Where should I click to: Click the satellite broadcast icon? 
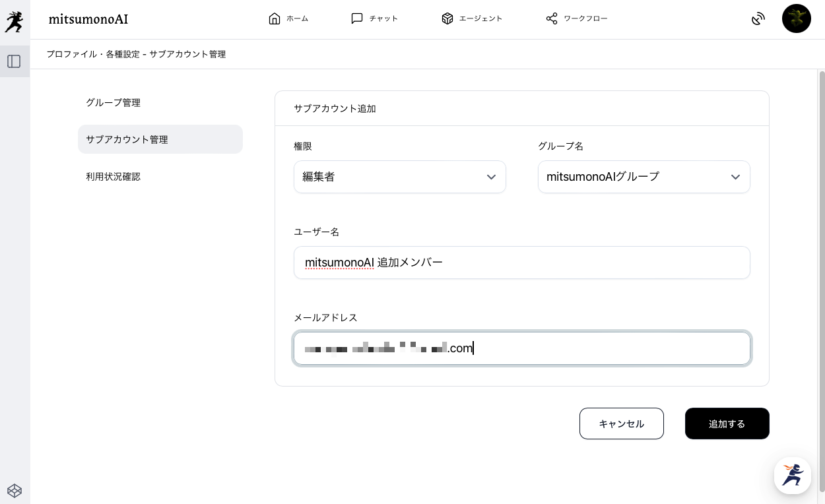(x=758, y=19)
